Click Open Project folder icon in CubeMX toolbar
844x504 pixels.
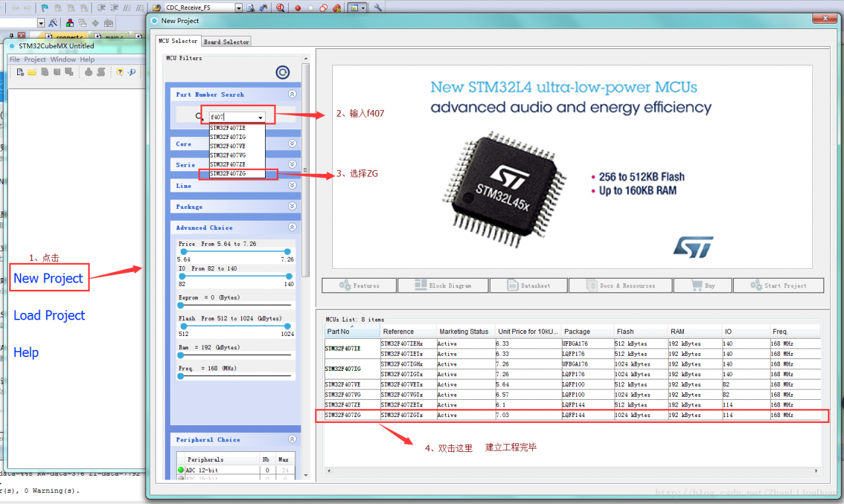pyautogui.click(x=32, y=72)
